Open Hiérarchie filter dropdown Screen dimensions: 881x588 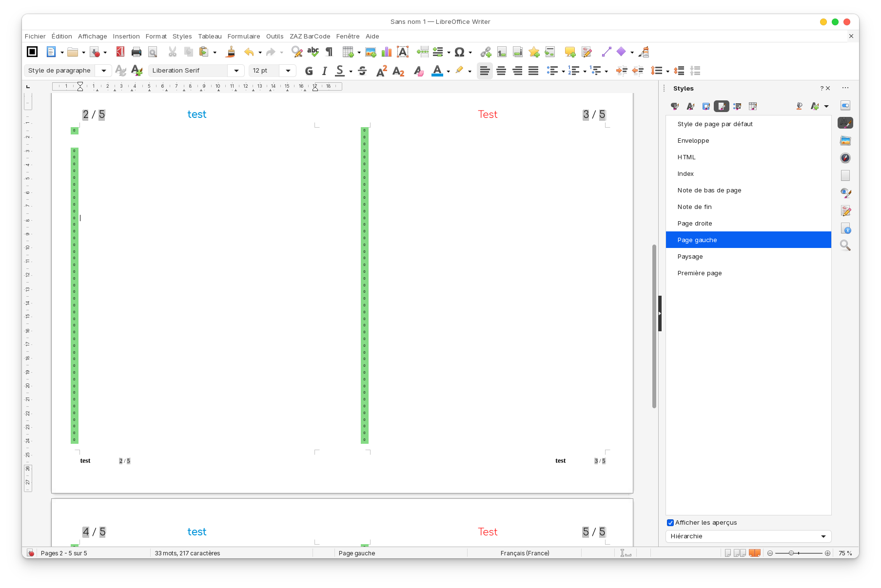748,536
